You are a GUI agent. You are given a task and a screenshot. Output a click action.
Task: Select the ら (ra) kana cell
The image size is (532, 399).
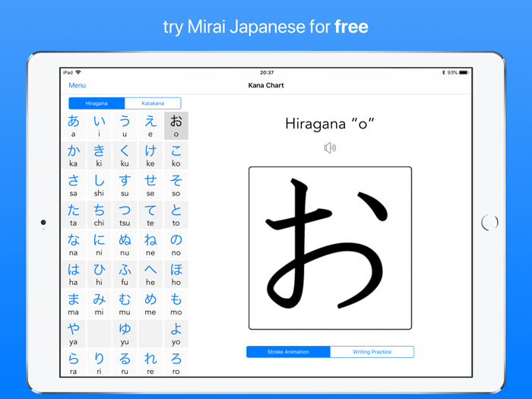click(73, 363)
